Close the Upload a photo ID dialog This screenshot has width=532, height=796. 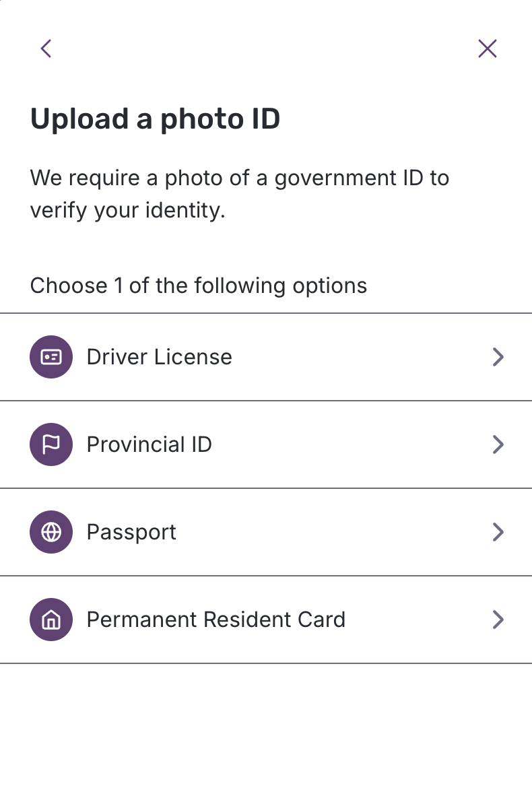click(487, 48)
